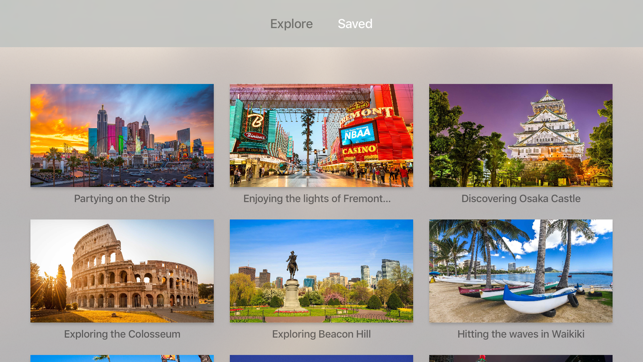
Task: Select the Beacon Hill statue photo
Action: [x=322, y=271]
